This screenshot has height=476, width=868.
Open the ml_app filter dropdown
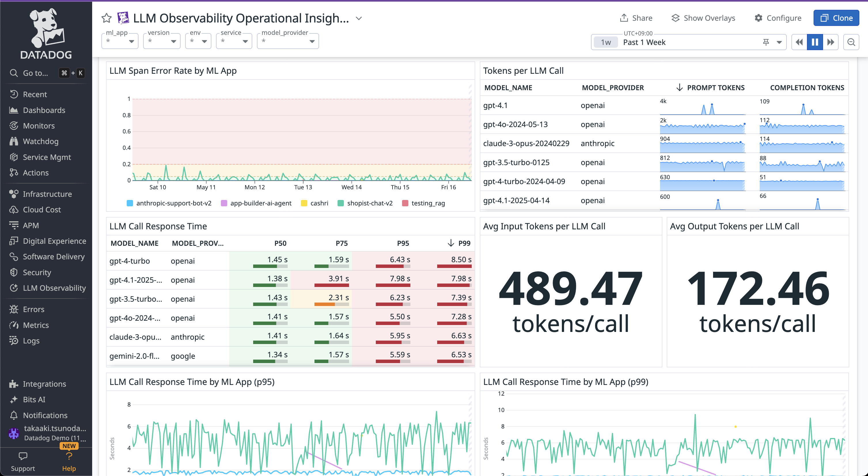120,41
